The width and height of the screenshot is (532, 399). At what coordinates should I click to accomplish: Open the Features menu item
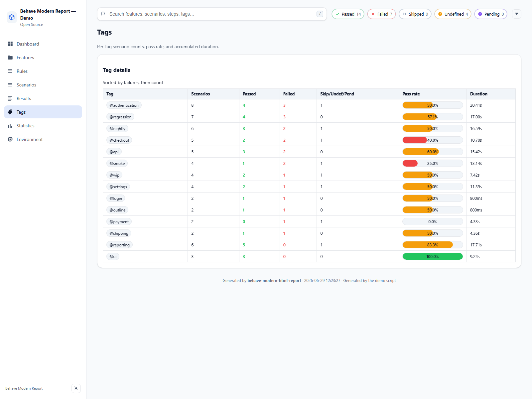(x=43, y=58)
